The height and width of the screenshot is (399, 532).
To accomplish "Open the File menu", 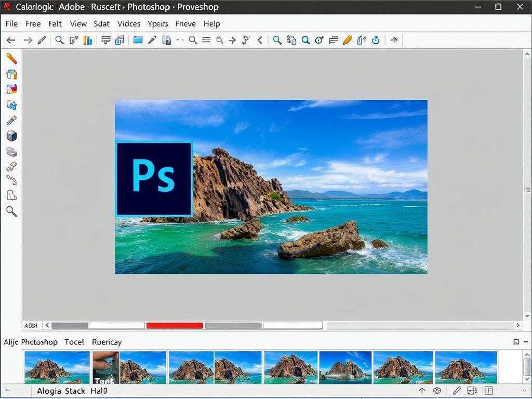I will point(11,24).
